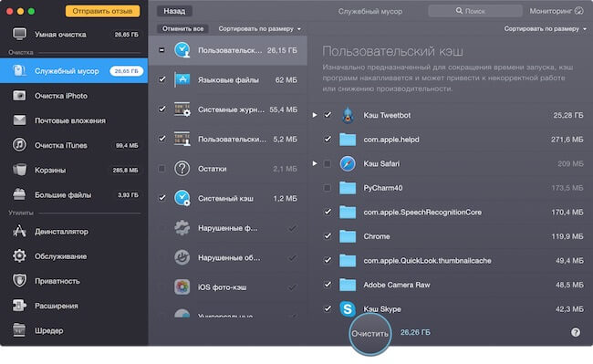Uncheck the Chrome cache checkbox

(328, 236)
